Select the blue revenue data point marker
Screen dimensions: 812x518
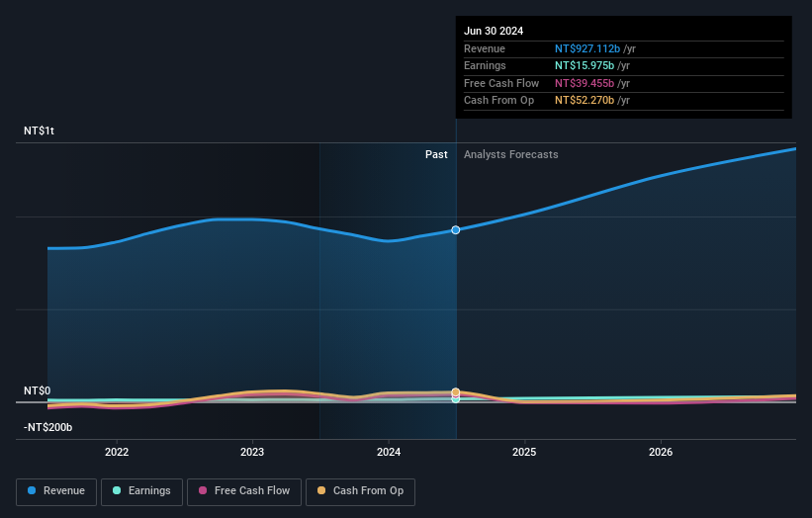(456, 229)
